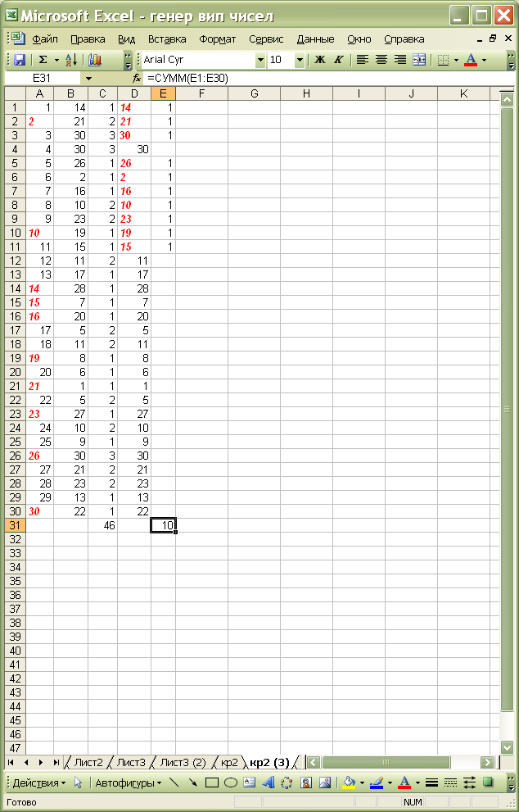Open the Shadow Style green square icon
Image resolution: width=519 pixels, height=812 pixels.
[x=488, y=783]
